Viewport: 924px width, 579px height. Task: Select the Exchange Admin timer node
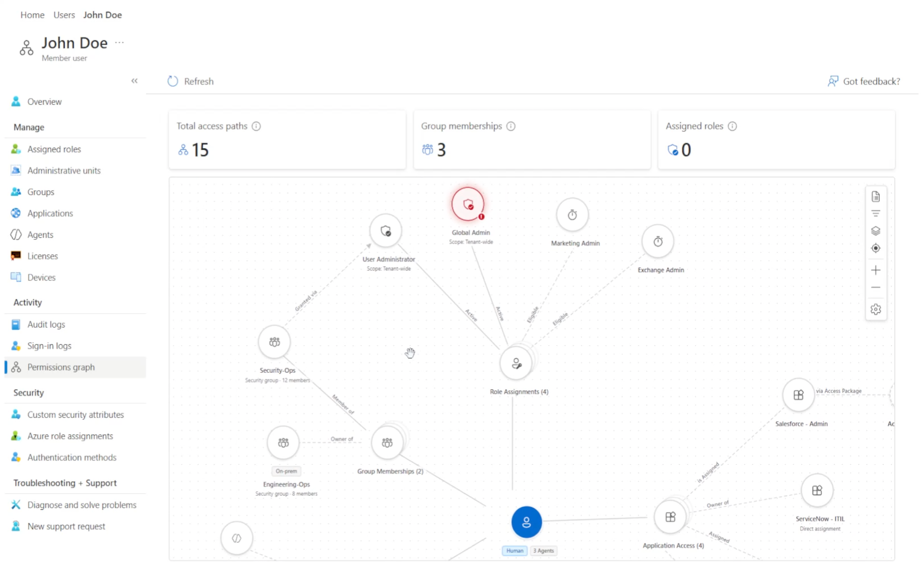[657, 241]
